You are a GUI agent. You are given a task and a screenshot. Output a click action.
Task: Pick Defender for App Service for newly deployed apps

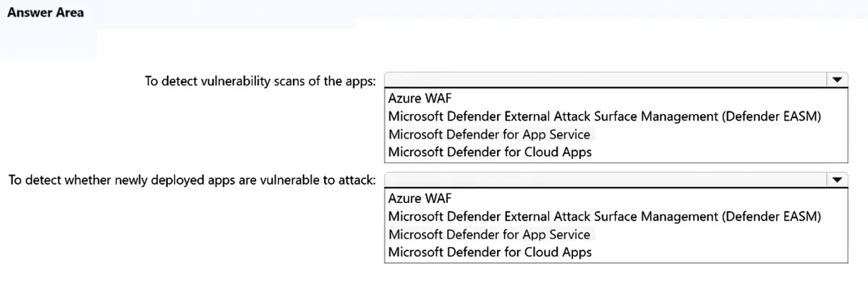pos(489,233)
